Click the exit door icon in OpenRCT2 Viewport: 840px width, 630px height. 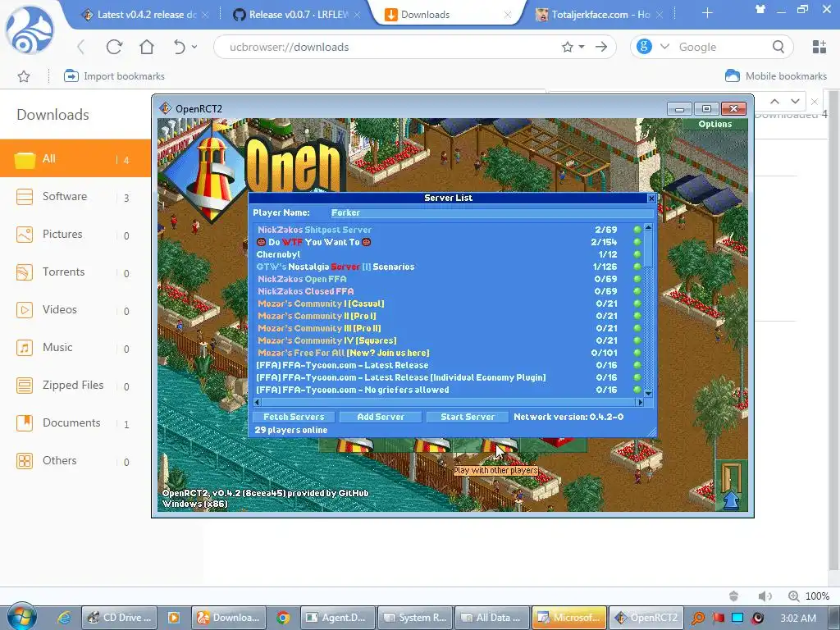pyautogui.click(x=731, y=485)
